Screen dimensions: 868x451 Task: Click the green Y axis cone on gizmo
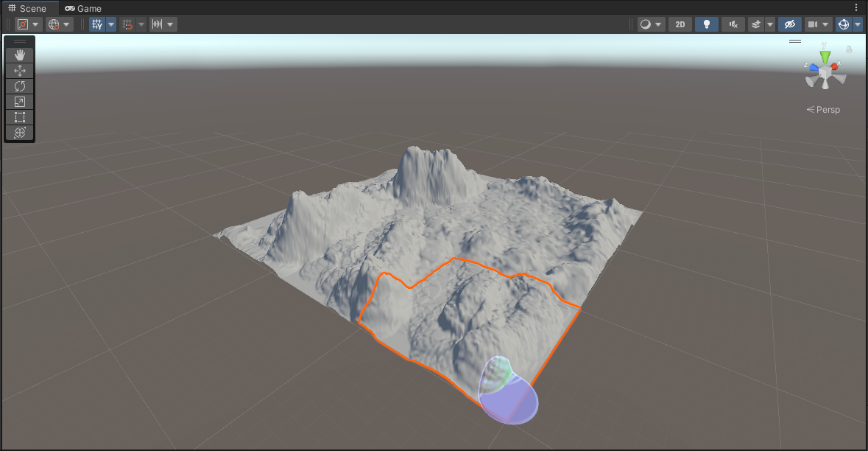(825, 57)
